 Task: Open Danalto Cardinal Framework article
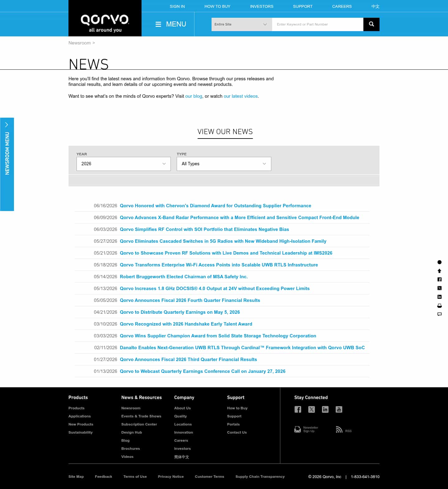pos(242,348)
